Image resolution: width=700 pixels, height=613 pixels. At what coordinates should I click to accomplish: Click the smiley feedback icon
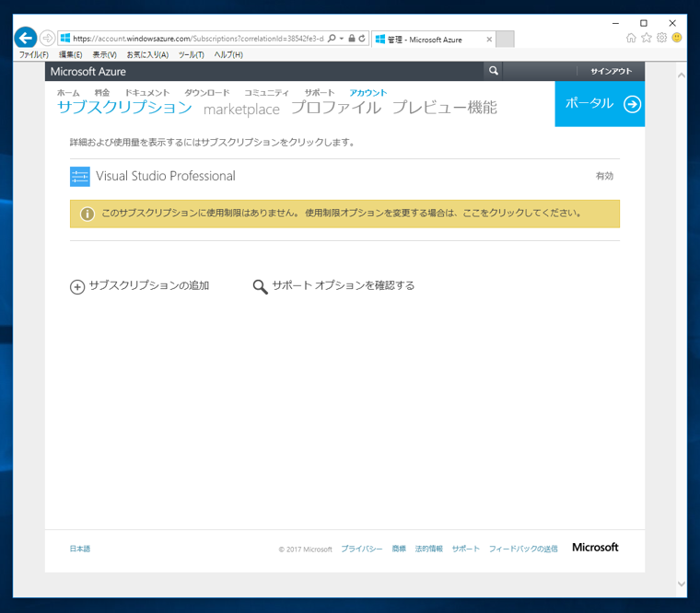[677, 38]
